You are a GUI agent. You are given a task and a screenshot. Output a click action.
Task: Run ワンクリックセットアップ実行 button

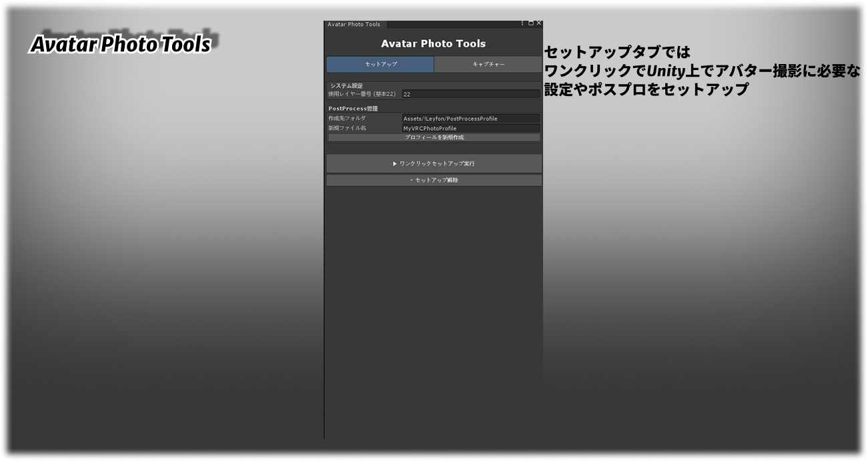tap(434, 163)
